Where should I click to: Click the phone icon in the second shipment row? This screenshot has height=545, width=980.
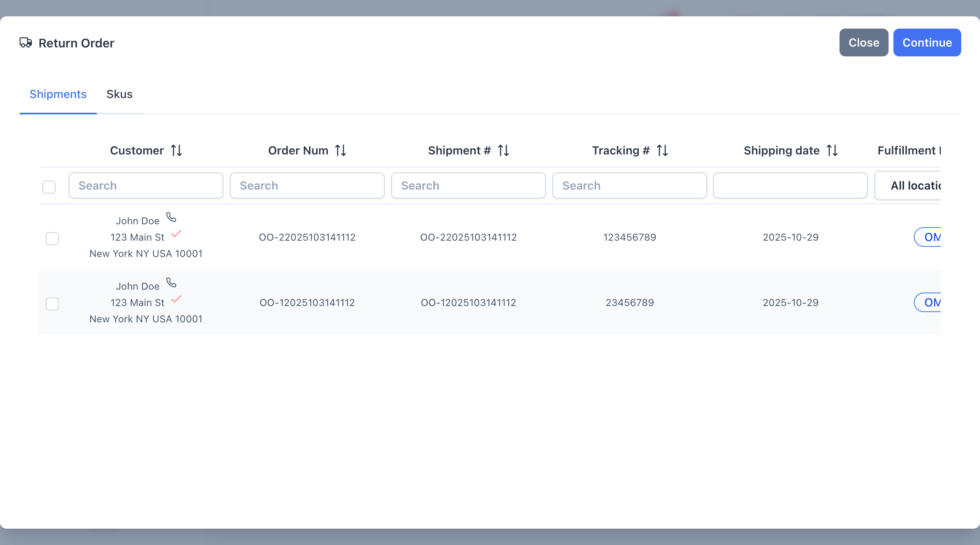coord(171,283)
